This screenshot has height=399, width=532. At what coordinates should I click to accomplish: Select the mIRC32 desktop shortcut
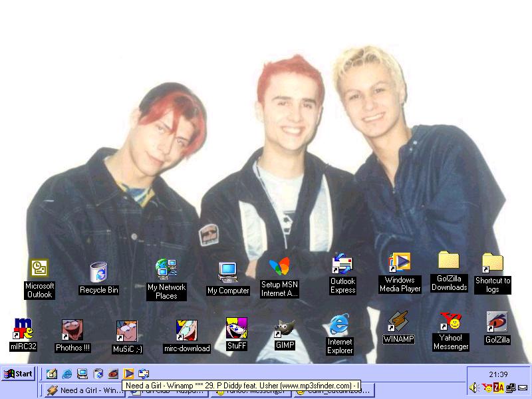pos(23,329)
